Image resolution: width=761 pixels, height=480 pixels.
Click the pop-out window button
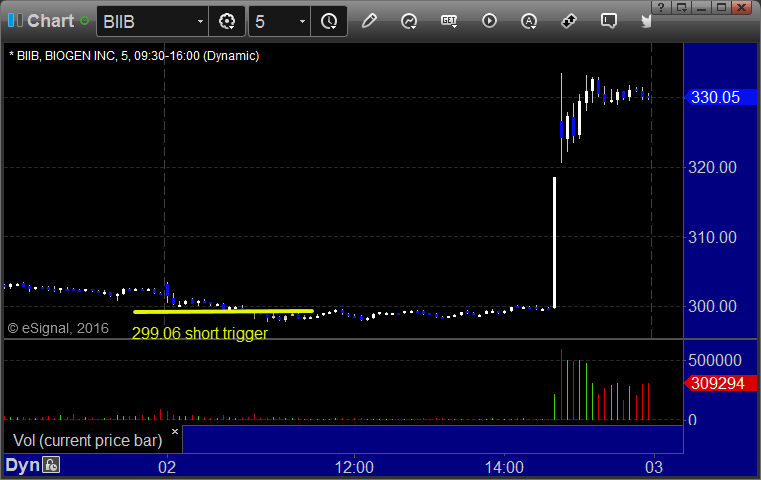[681, 7]
